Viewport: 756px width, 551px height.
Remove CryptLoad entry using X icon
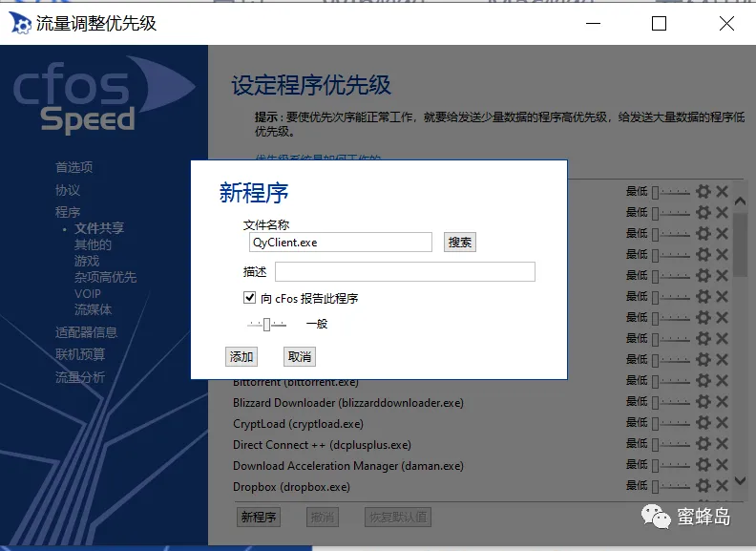pyautogui.click(x=722, y=423)
